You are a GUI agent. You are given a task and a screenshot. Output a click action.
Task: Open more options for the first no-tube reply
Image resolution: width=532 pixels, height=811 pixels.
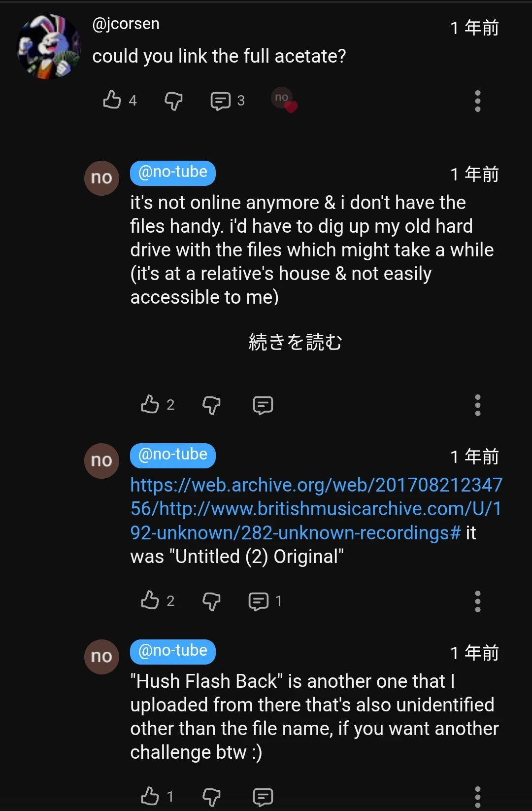(477, 405)
